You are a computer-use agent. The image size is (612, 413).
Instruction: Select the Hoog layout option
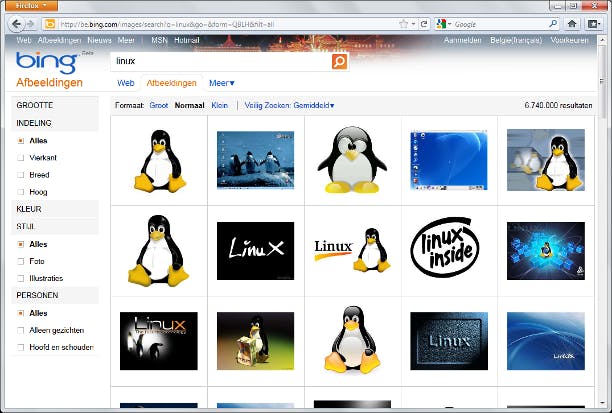click(x=33, y=192)
